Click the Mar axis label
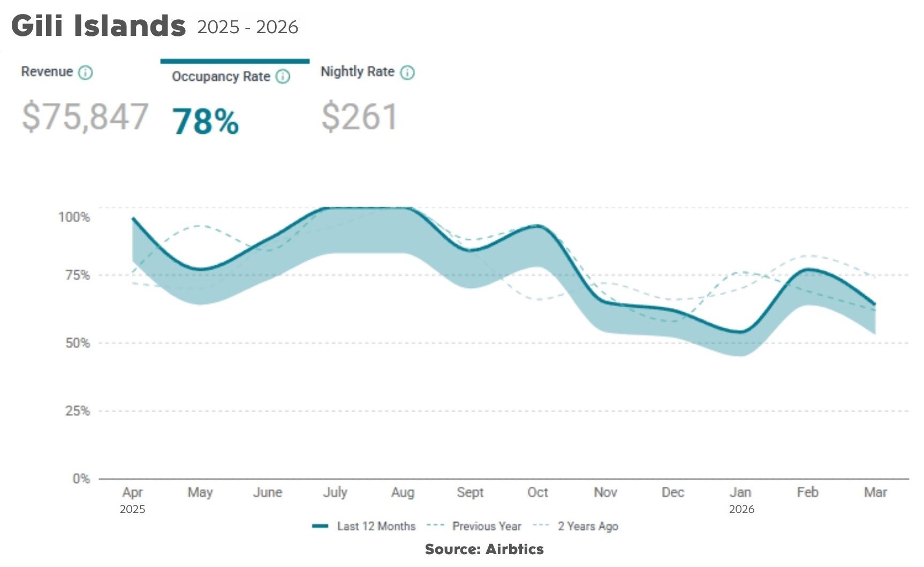 [875, 492]
